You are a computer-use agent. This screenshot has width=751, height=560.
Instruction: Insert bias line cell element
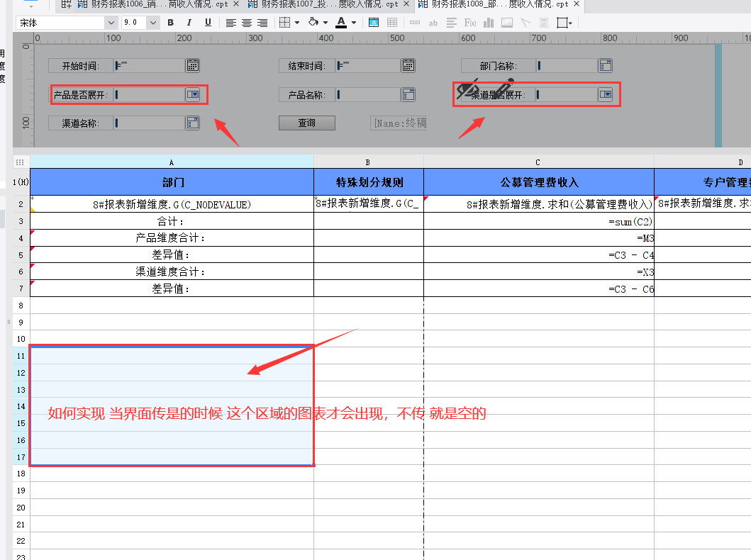coord(525,23)
